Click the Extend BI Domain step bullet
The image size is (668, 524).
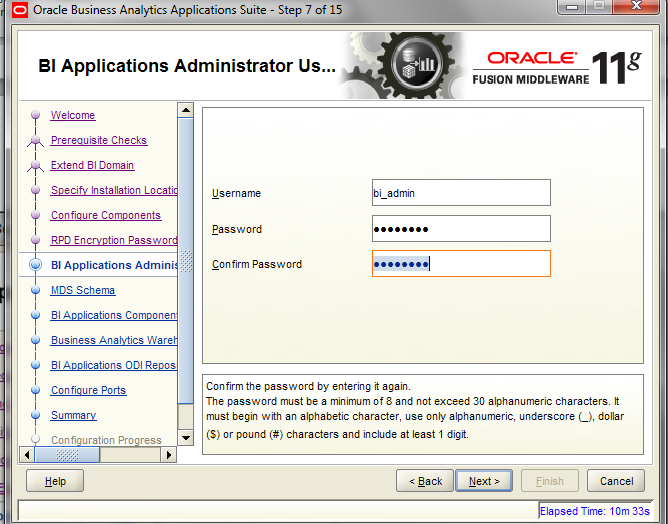coord(36,165)
